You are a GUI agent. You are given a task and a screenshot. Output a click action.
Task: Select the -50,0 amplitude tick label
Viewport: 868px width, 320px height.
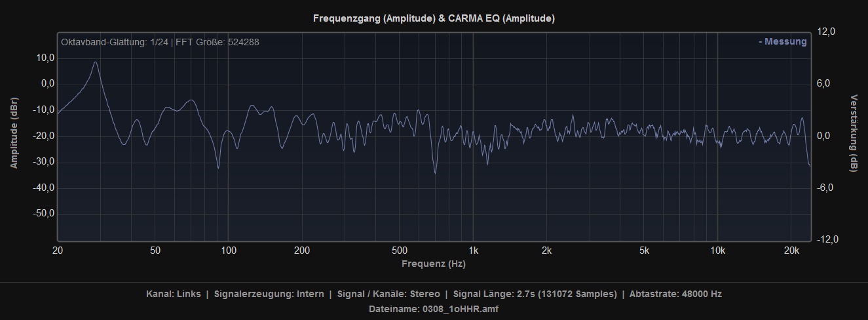tap(44, 214)
